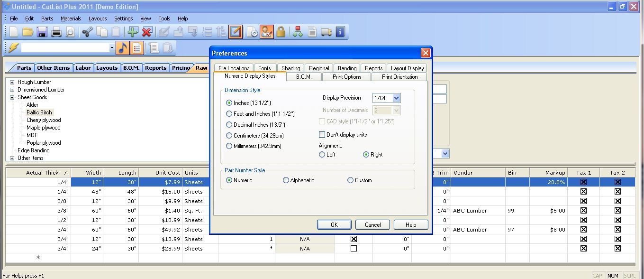
Task: Uncheck Tax 1 for the $28.99 row
Action: [583, 249]
